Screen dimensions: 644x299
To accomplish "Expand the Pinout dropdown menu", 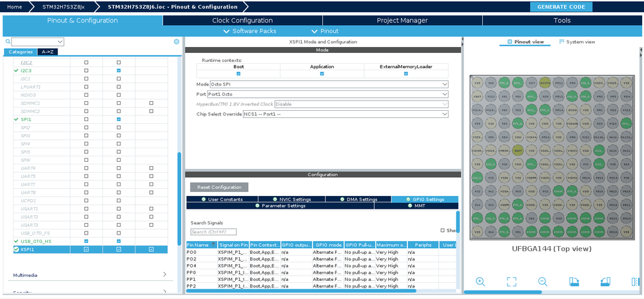I will pyautogui.click(x=325, y=31).
